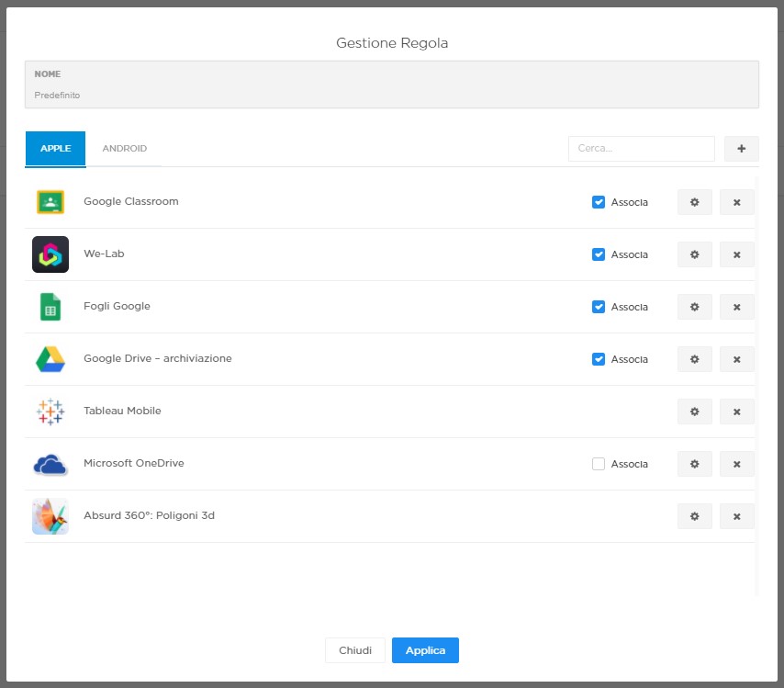Viewport: 784px width, 688px height.
Task: Click the Applica button
Action: (x=425, y=650)
